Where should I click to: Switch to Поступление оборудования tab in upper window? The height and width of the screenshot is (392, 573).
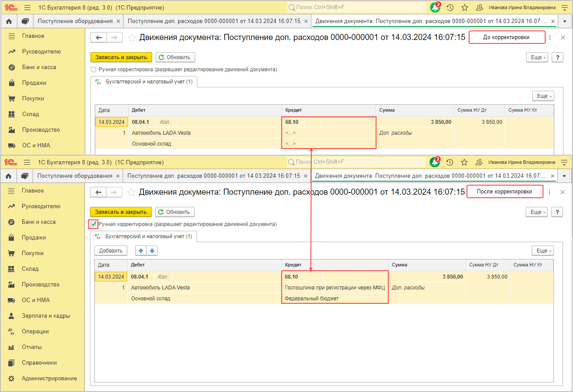click(x=75, y=21)
